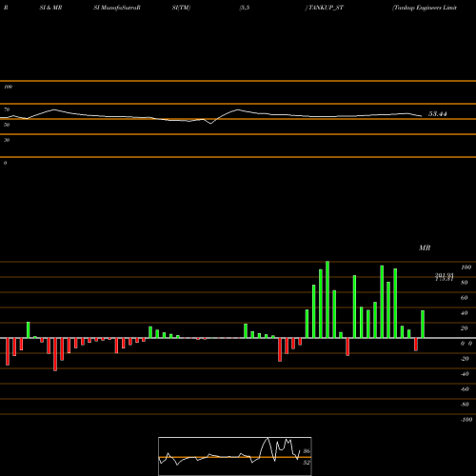This screenshot has width=476, height=476.
Task: Click the -60 label on the MR axis
Action: 465,389
